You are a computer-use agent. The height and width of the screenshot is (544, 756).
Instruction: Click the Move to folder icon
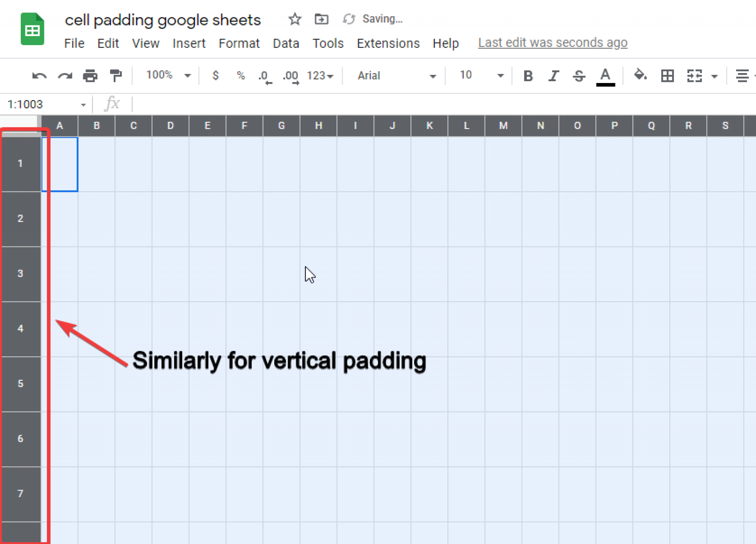coord(321,19)
